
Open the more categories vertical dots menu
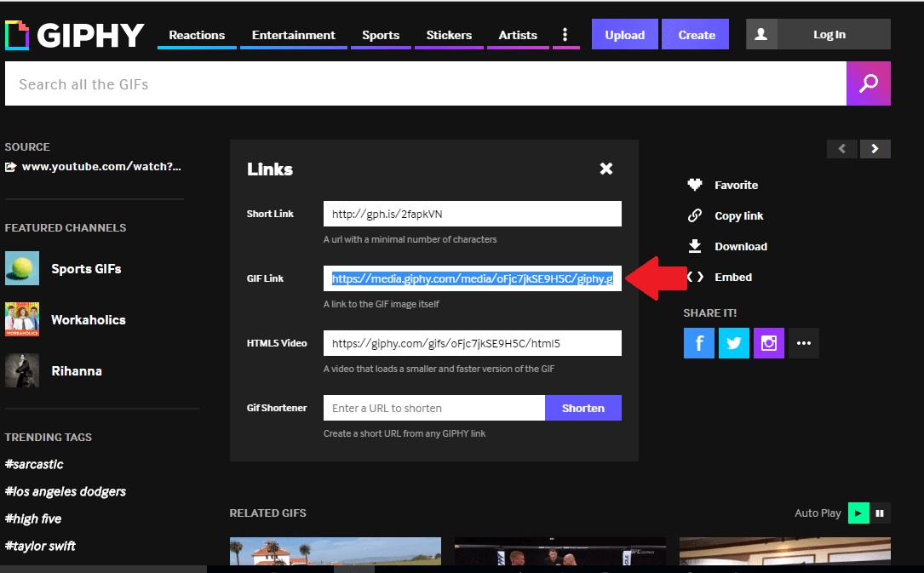click(x=565, y=35)
